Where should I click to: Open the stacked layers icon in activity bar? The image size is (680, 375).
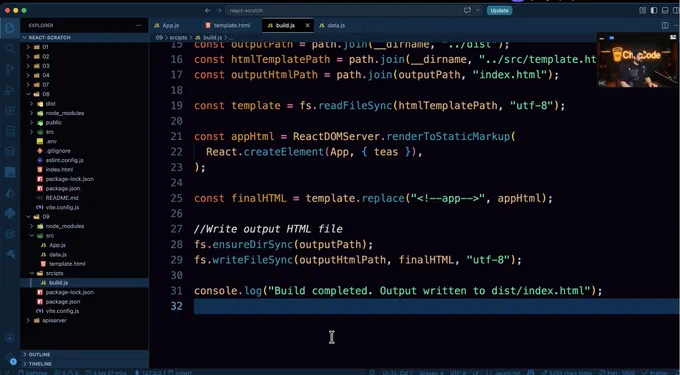(10, 151)
